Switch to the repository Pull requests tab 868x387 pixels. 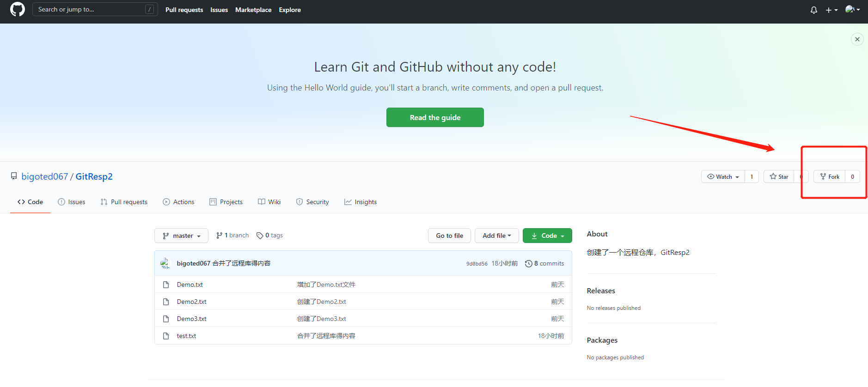[x=124, y=202]
